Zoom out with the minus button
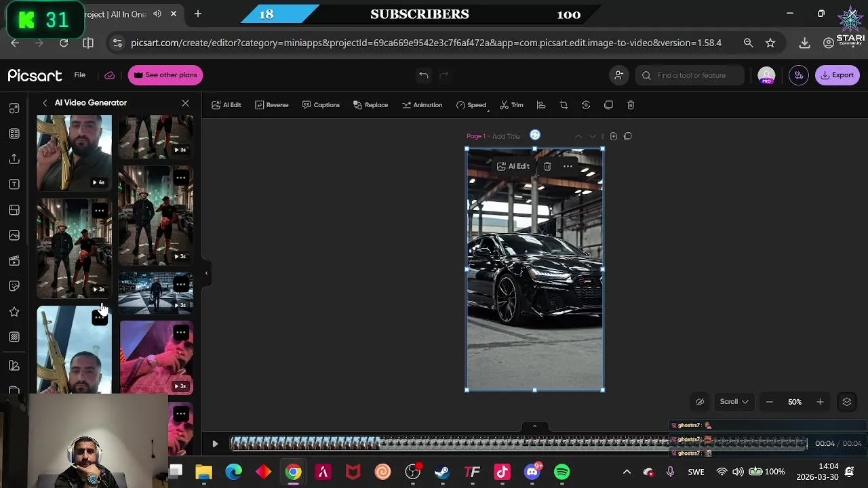Screen dimensions: 868x488 pos(769,402)
